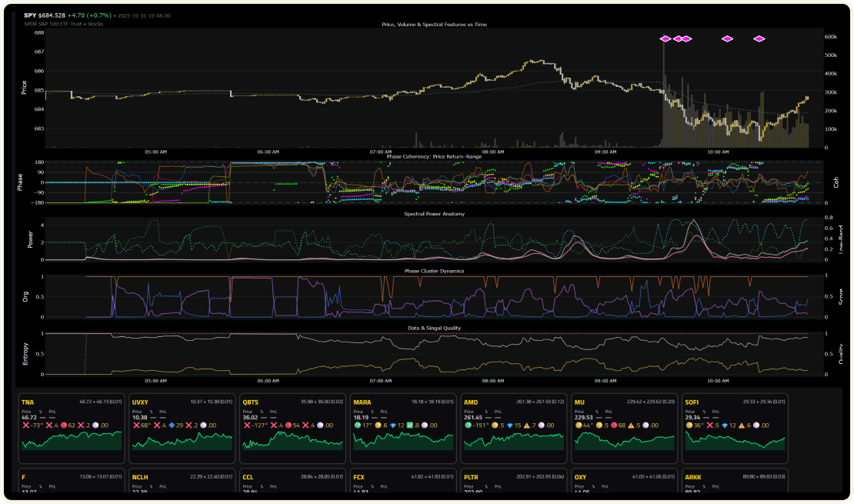
Task: Click the red circle icon on MU card
Action: (613, 426)
